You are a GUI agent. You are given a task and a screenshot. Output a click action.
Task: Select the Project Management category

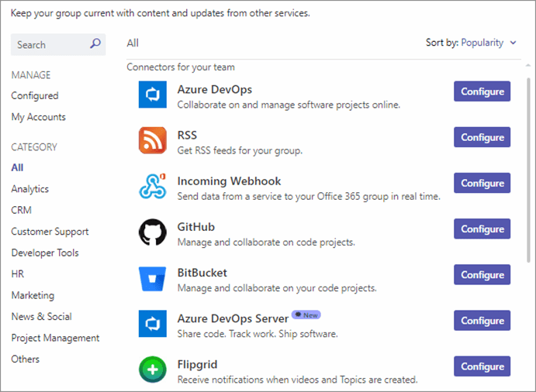tap(55, 338)
